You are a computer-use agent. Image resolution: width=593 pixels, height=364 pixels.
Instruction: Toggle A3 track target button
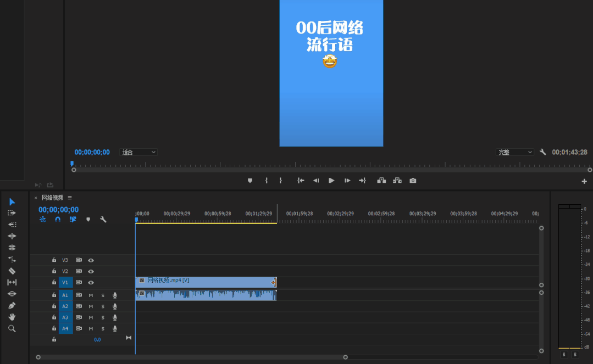(x=65, y=317)
